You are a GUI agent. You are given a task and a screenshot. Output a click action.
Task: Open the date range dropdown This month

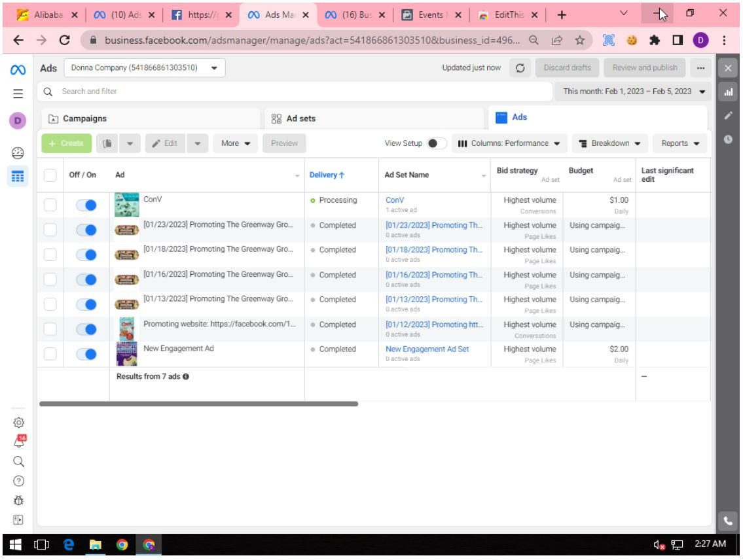coord(634,92)
